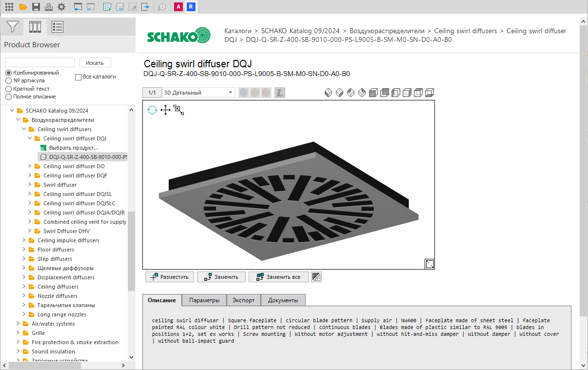
Task: Switch to catalogs books panel icon
Action: tap(35, 27)
